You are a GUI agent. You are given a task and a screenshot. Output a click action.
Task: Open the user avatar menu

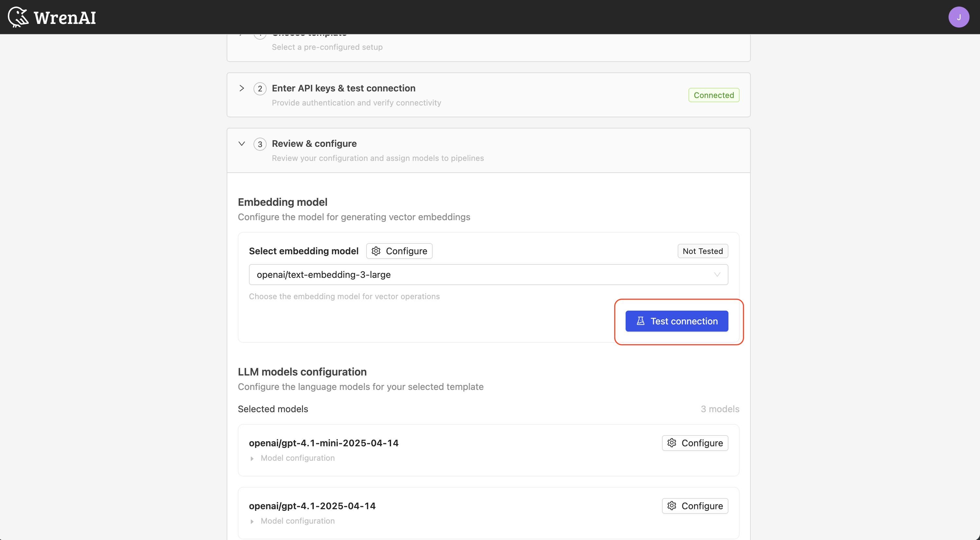tap(959, 17)
